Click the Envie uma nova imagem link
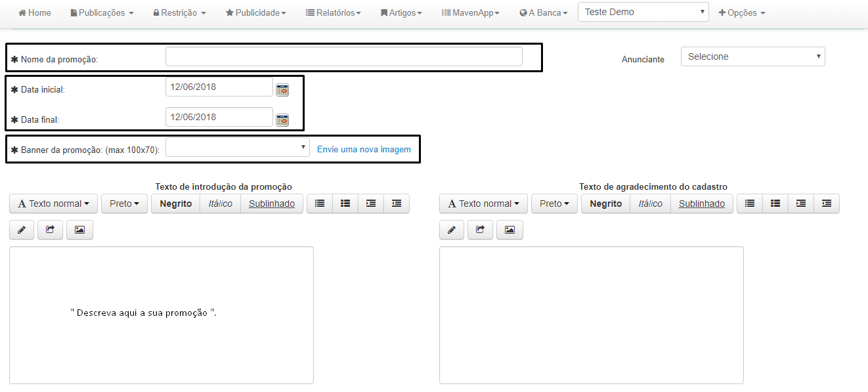 pos(364,149)
